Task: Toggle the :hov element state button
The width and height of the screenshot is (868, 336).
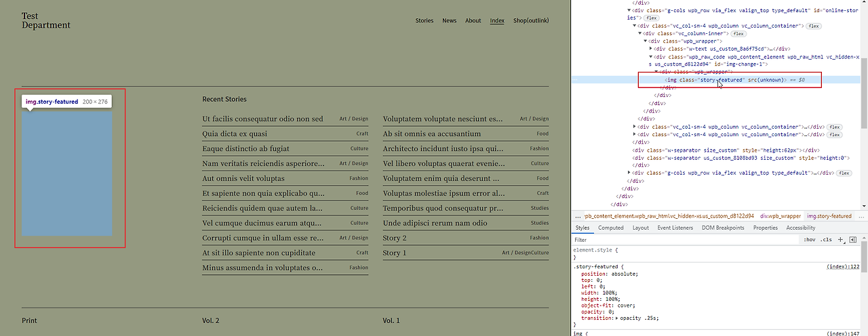Action: coord(810,240)
